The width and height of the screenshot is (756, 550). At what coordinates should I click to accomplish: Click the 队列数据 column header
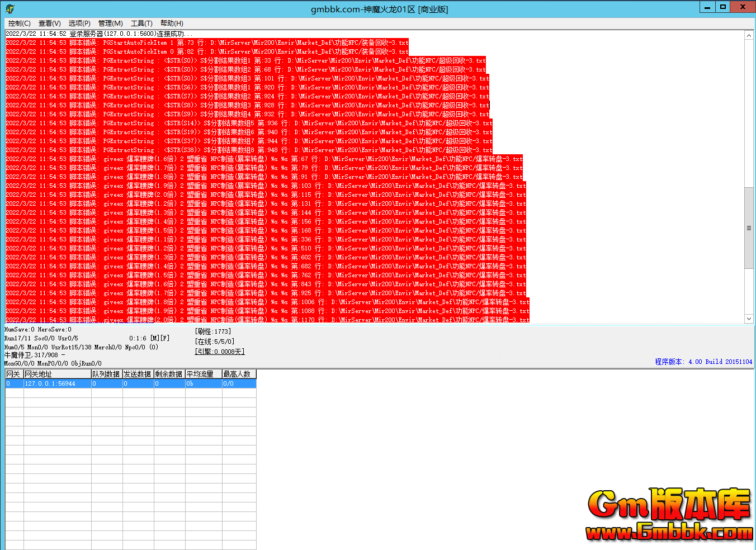106,374
